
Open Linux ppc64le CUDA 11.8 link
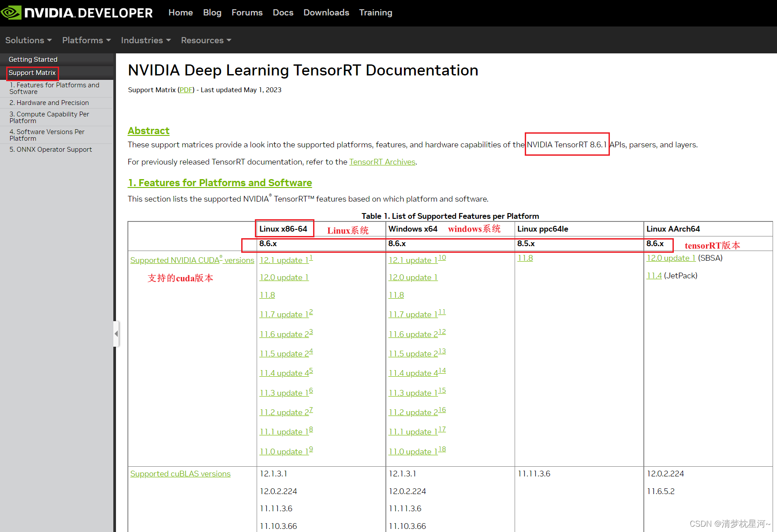click(x=525, y=258)
